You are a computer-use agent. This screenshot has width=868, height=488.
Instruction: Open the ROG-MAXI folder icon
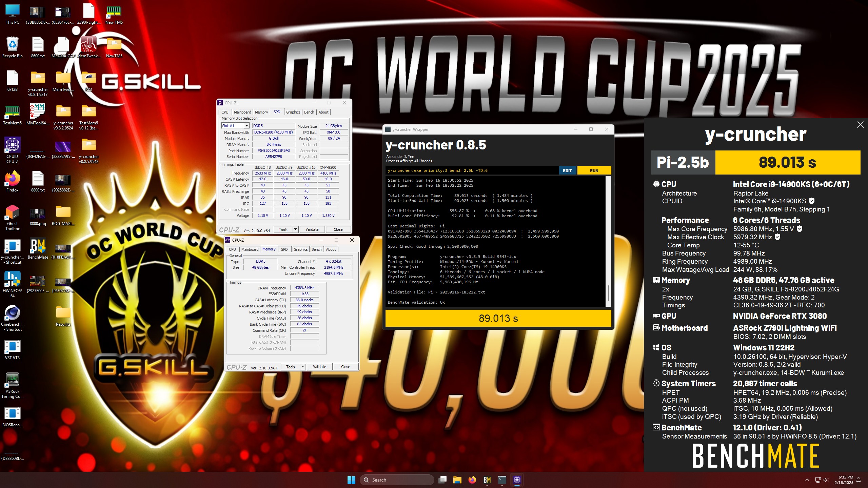[x=63, y=215]
